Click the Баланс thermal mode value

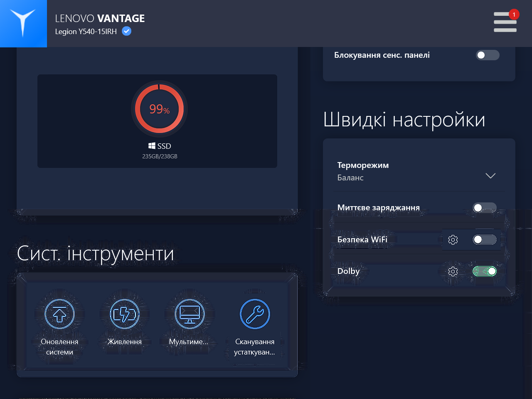350,177
